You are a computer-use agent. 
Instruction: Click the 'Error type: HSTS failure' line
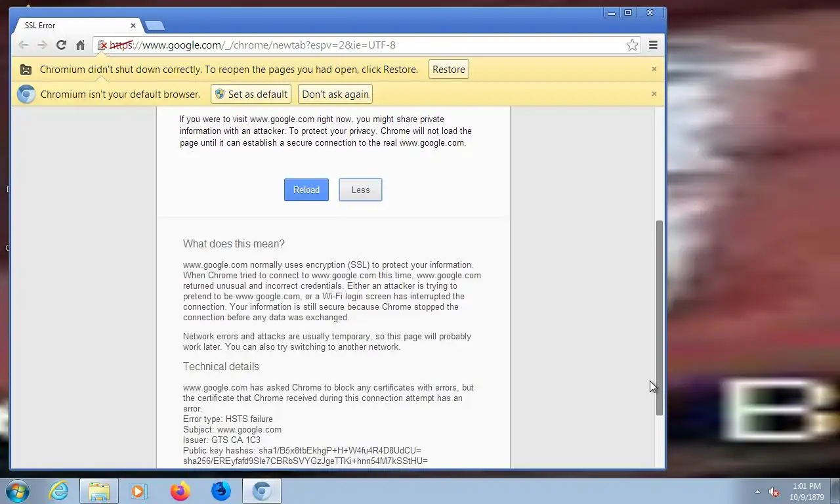(x=228, y=419)
